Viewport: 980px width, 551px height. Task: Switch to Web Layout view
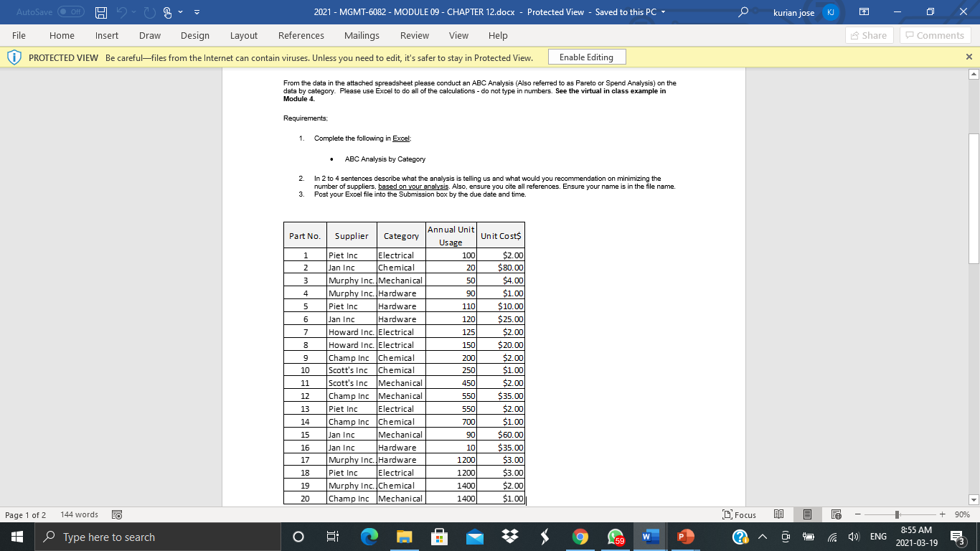click(x=835, y=514)
